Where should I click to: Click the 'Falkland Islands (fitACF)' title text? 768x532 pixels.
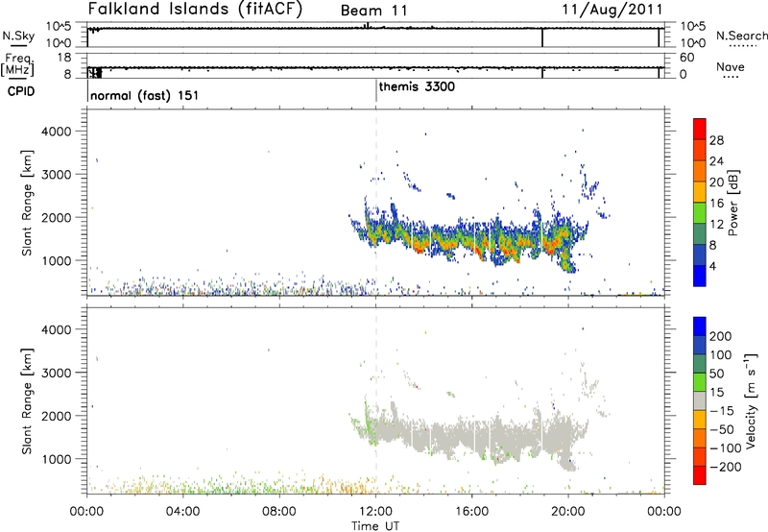point(196,10)
